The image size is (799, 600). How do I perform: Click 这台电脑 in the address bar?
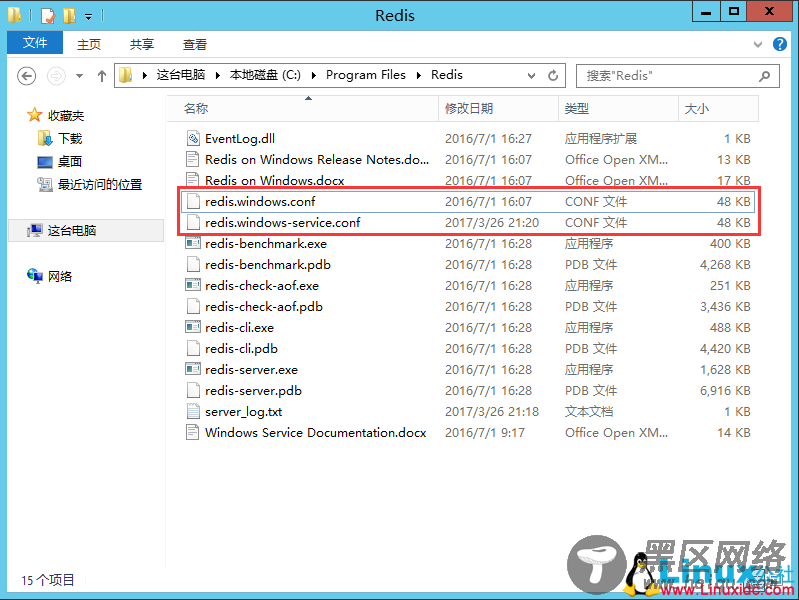[180, 75]
